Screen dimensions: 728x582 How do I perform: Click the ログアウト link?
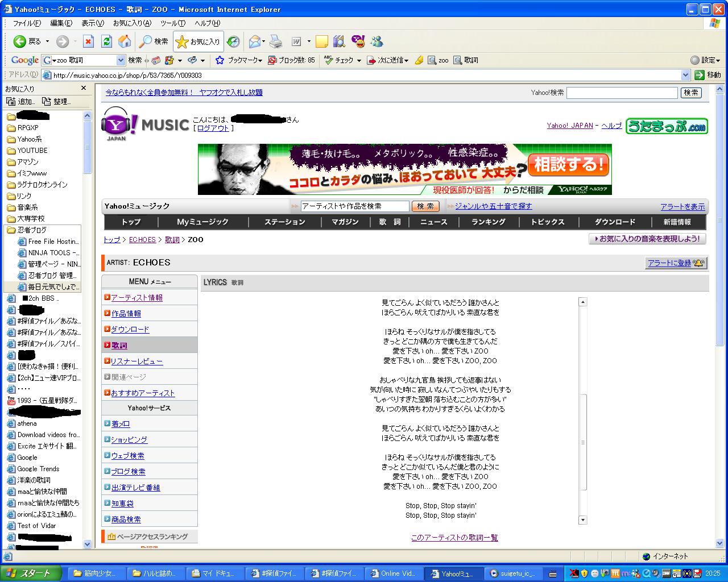tap(213, 128)
